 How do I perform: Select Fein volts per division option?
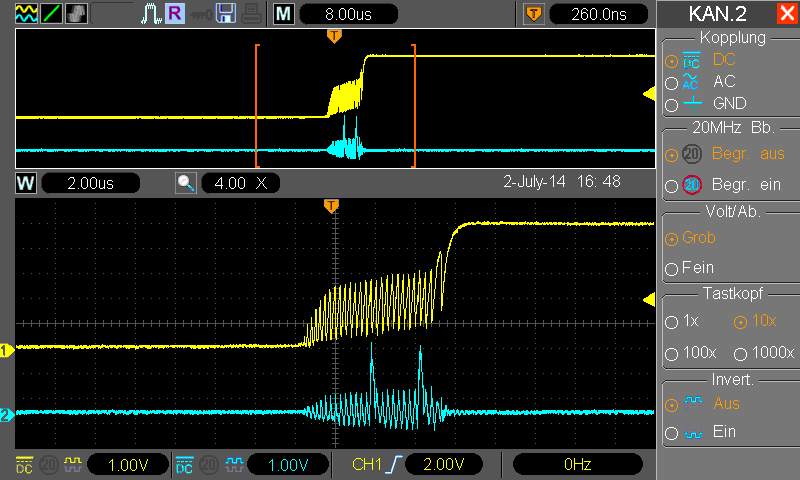tap(671, 269)
